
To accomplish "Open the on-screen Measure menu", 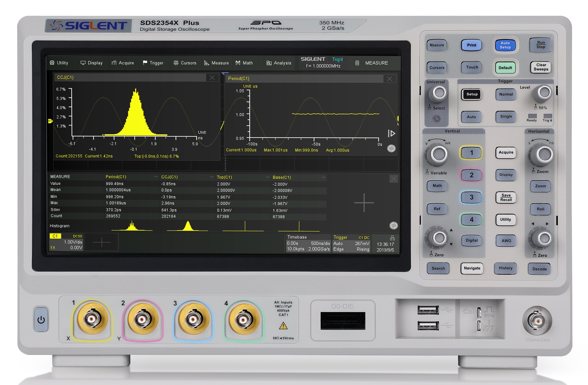I will (216, 63).
